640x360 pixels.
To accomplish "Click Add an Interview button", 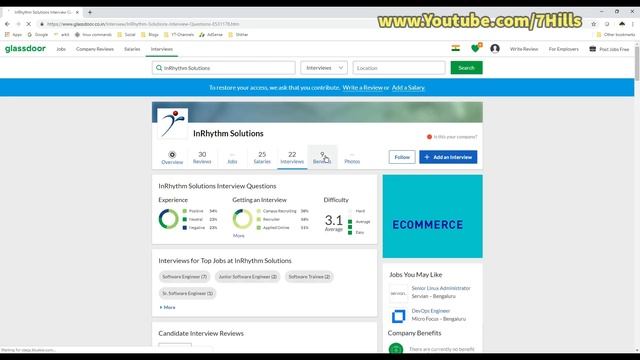I will pos(448,157).
